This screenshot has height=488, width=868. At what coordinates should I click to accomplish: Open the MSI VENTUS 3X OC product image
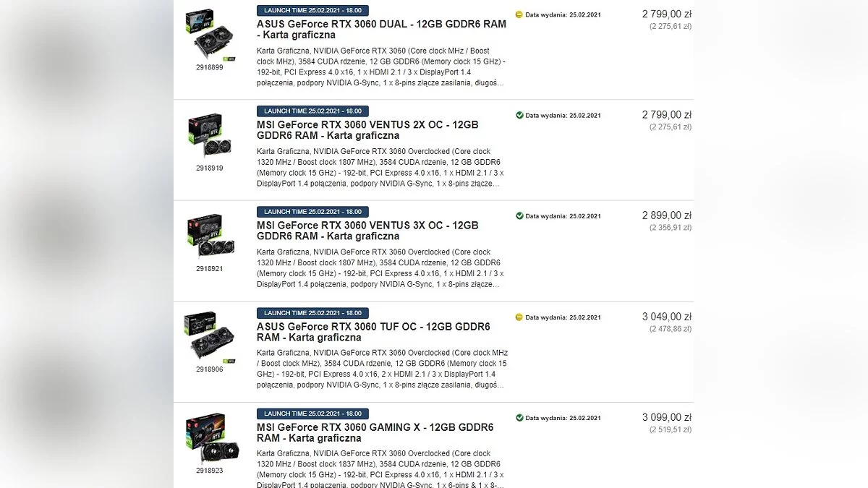(210, 236)
